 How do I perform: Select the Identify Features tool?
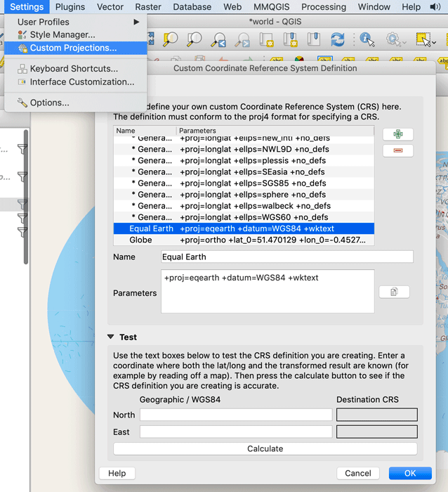pos(367,39)
